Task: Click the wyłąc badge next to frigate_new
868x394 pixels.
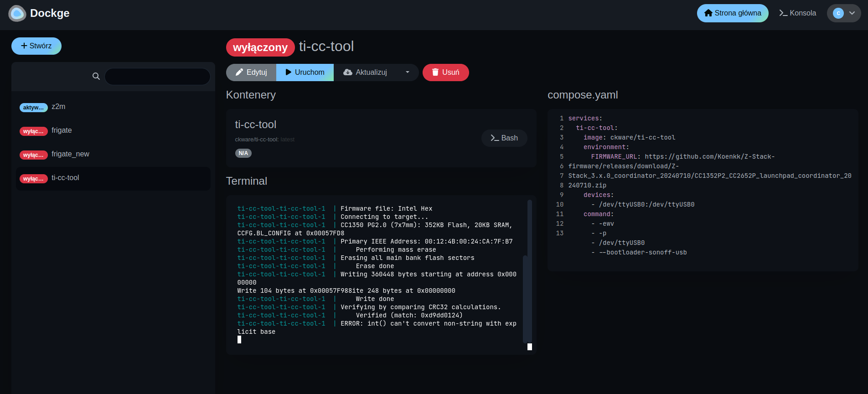Action: click(34, 155)
